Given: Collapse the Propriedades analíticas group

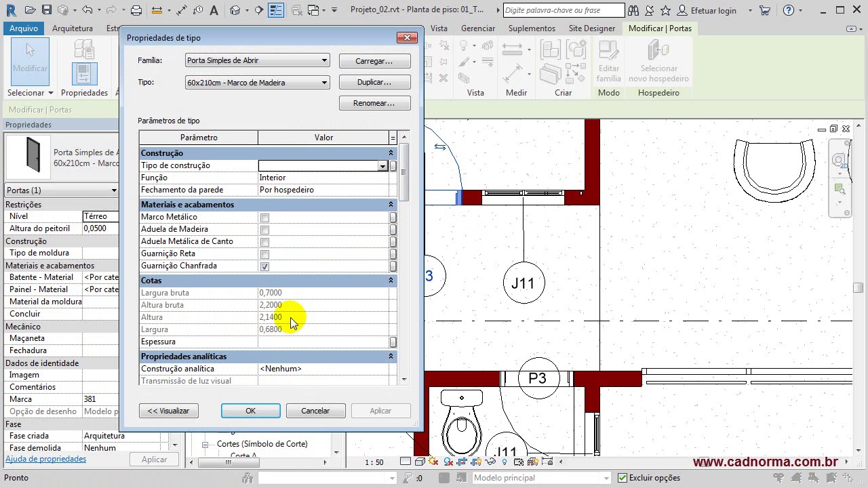Looking at the screenshot, I should click(x=391, y=357).
